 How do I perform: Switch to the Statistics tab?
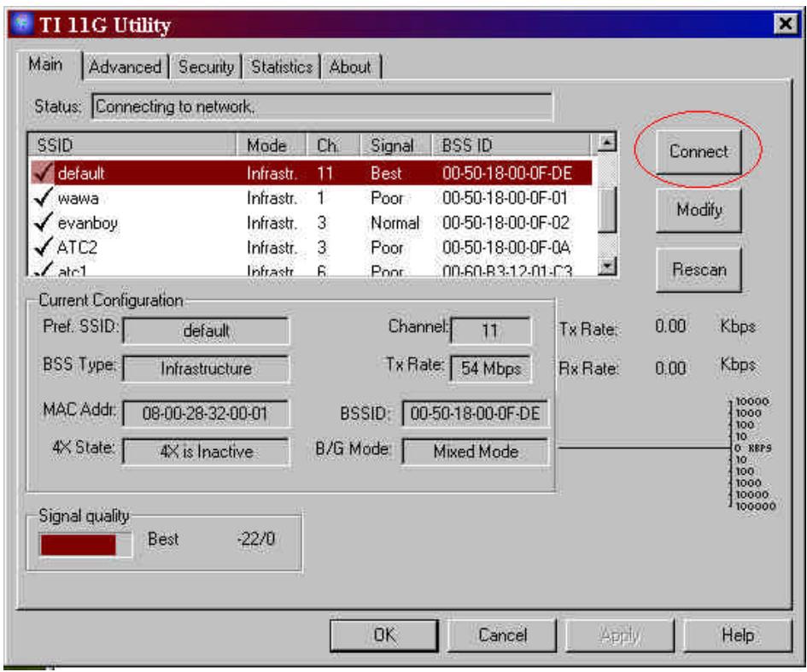pyautogui.click(x=282, y=67)
